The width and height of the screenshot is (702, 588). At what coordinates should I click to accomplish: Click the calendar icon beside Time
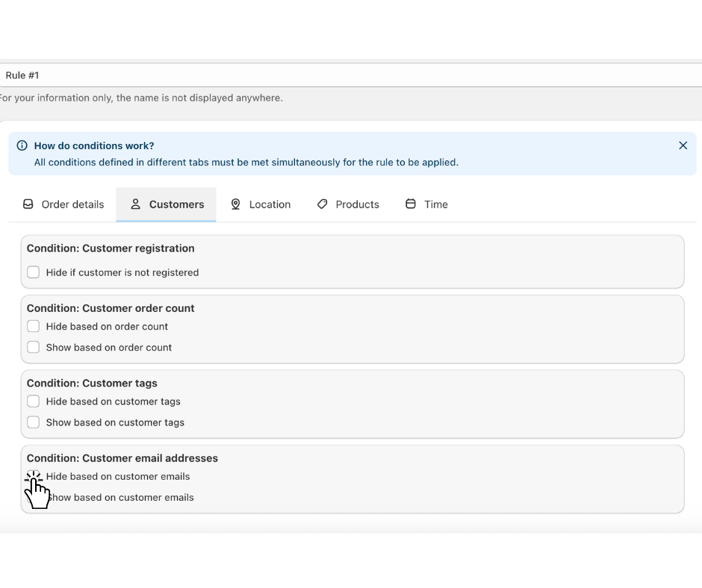pos(411,204)
